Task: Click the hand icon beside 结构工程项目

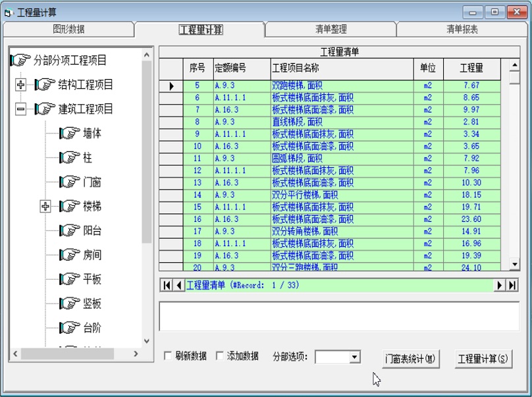Action: pyautogui.click(x=45, y=84)
